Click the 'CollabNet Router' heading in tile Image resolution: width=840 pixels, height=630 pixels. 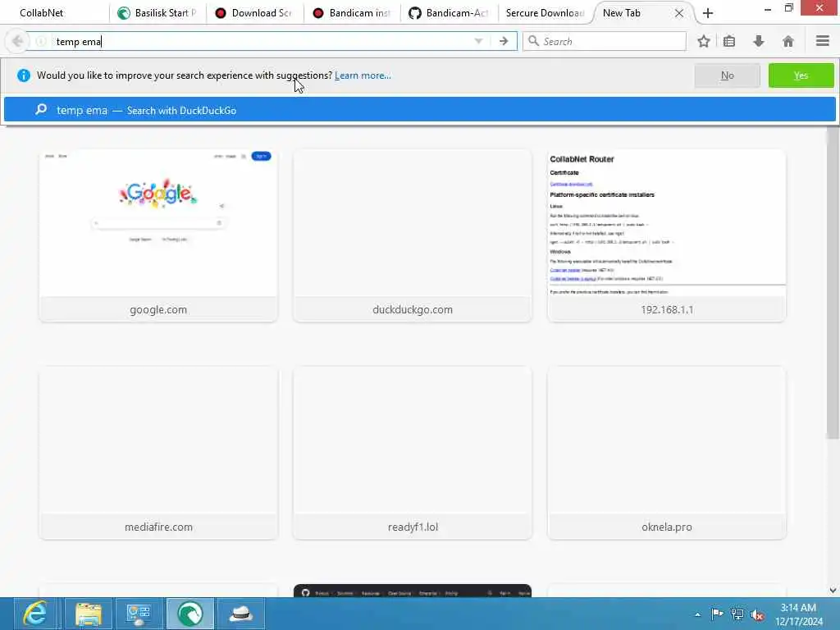pyautogui.click(x=582, y=159)
